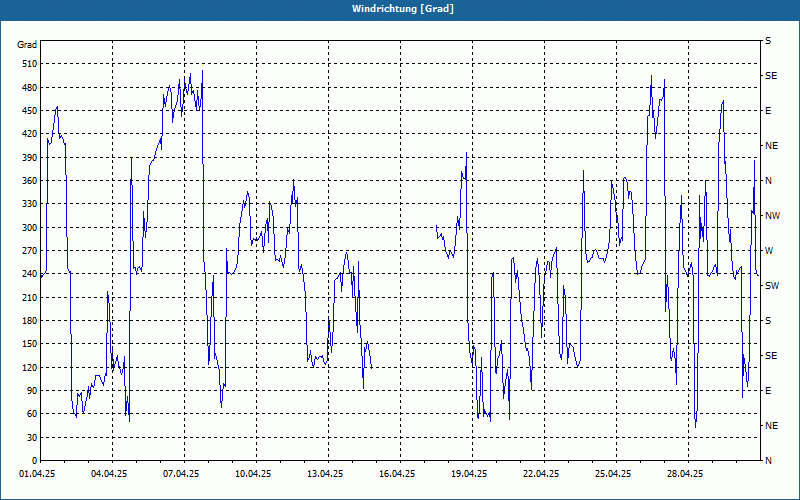Select the 330 value on the left axis
This screenshot has height=500, width=800.
click(x=30, y=204)
